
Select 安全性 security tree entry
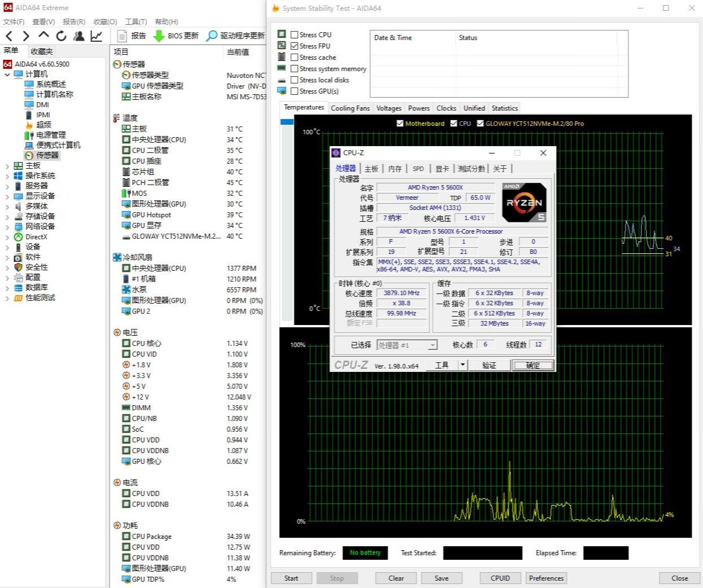pyautogui.click(x=36, y=267)
